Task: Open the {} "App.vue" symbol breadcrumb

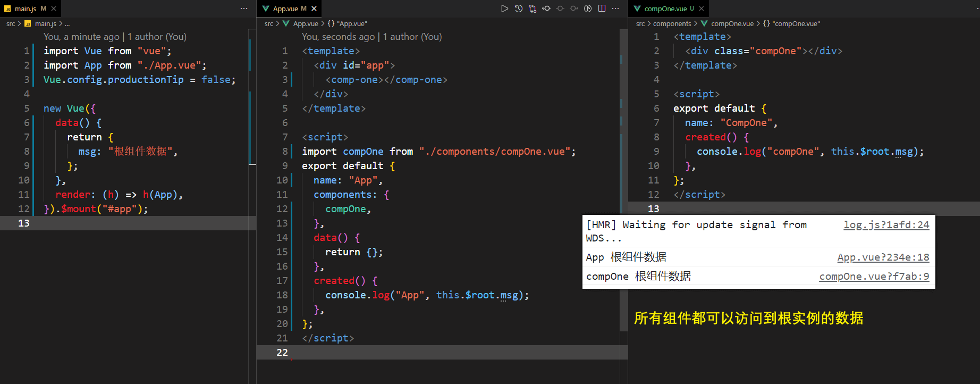Action: tap(348, 23)
